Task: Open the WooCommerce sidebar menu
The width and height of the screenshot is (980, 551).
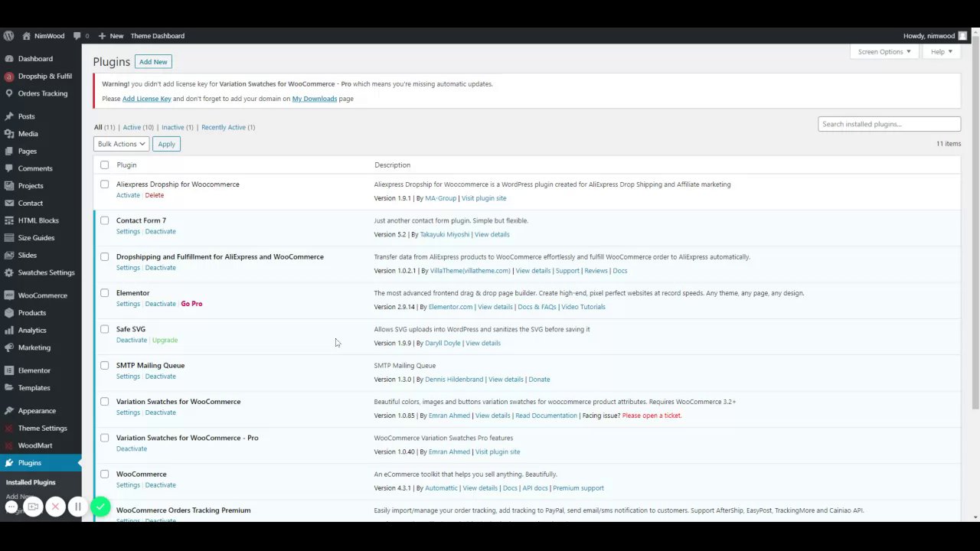Action: pos(42,295)
